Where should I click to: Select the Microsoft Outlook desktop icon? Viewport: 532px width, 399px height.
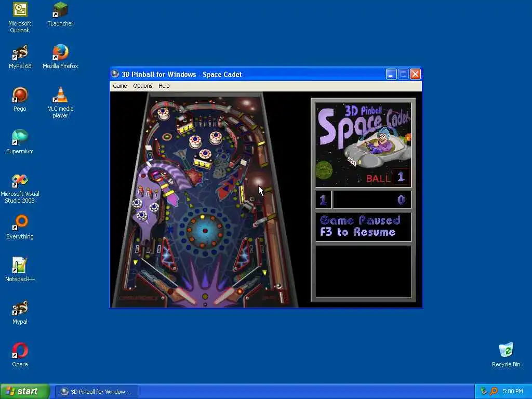click(20, 18)
